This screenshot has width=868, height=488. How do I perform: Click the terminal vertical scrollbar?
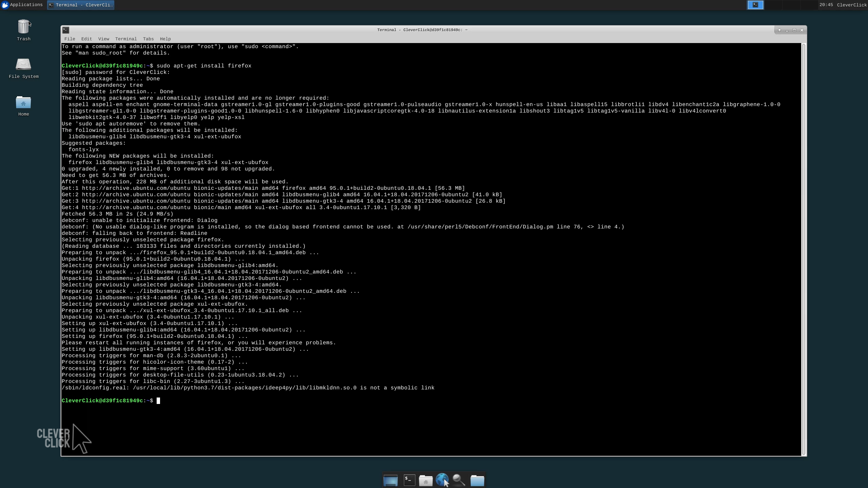coord(804,249)
